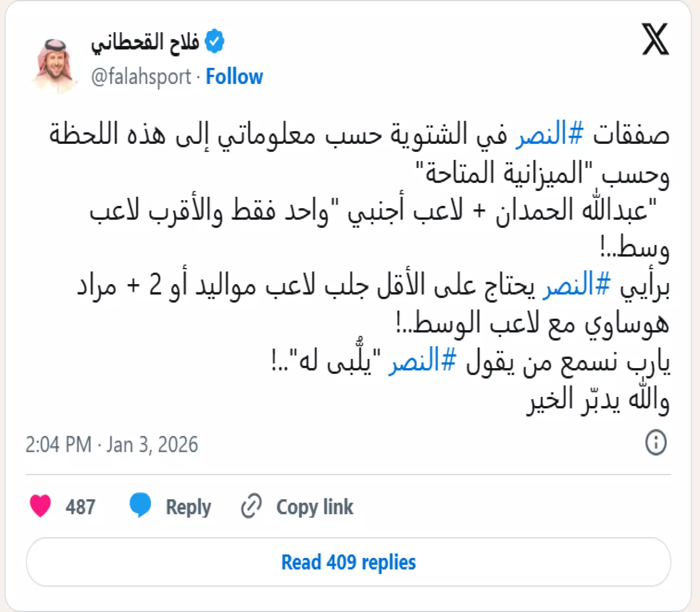Open فلاح القحطاني's profile picture
The height and width of the screenshot is (612, 700).
[55, 65]
